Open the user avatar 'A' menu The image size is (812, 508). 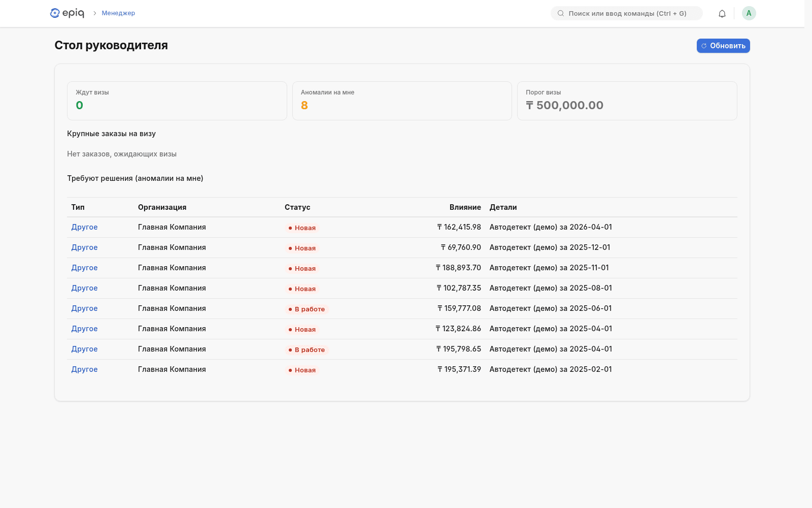pyautogui.click(x=749, y=13)
